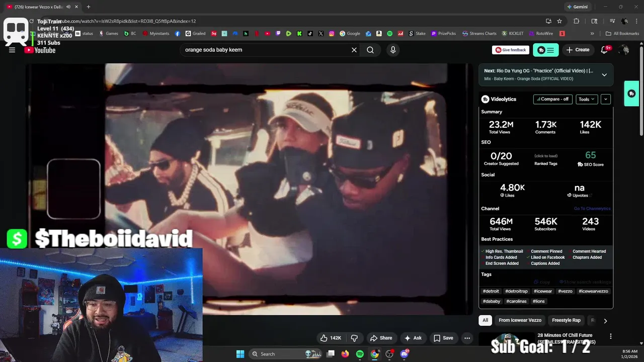Toggle the Compare - off button
644x362 pixels.
(x=552, y=99)
